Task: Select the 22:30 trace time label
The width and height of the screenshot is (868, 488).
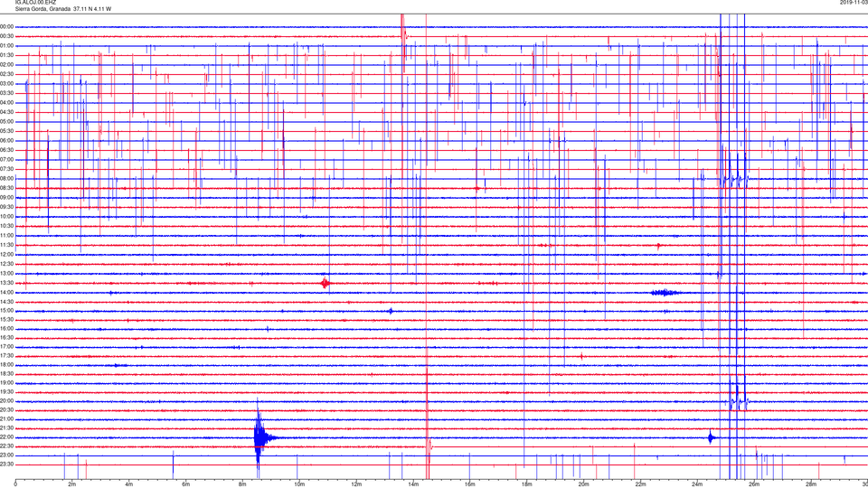Action: click(x=7, y=446)
